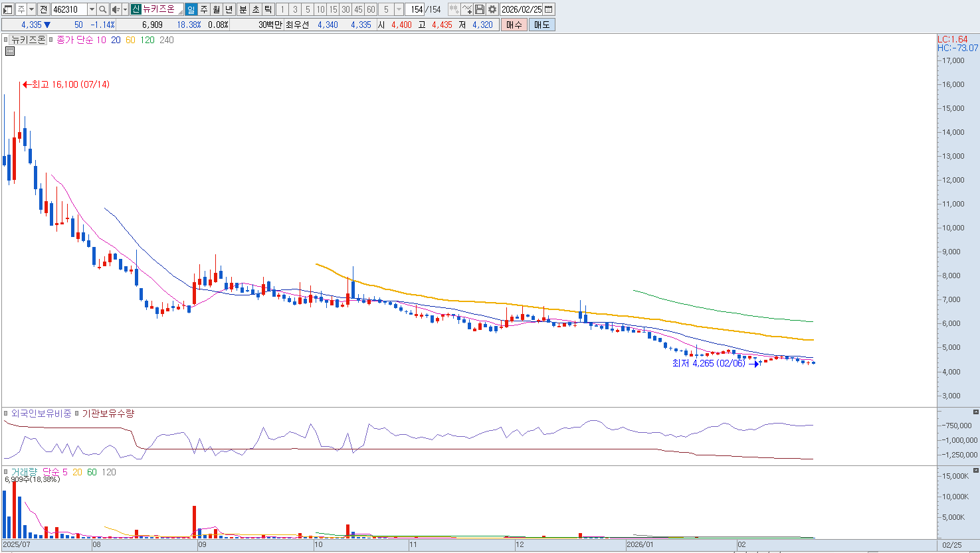
Task: Open the calendar date picker icon
Action: tap(549, 9)
